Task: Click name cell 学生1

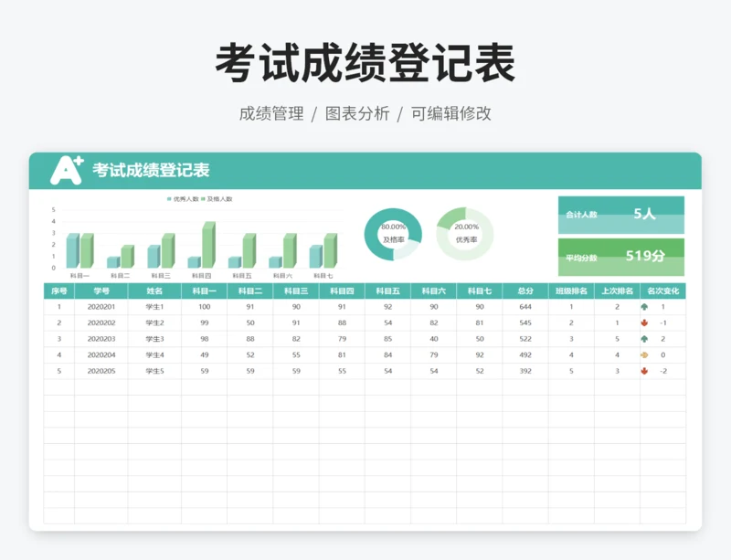Action: click(154, 307)
